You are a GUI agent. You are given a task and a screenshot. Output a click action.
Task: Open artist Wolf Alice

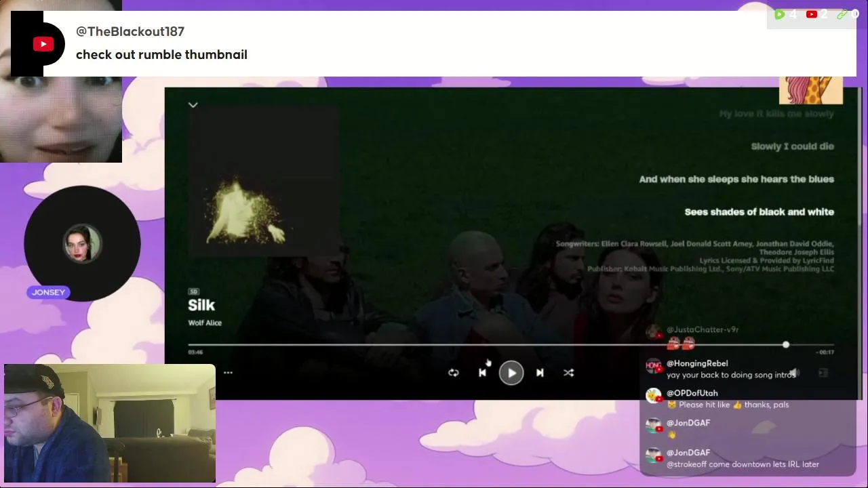205,323
